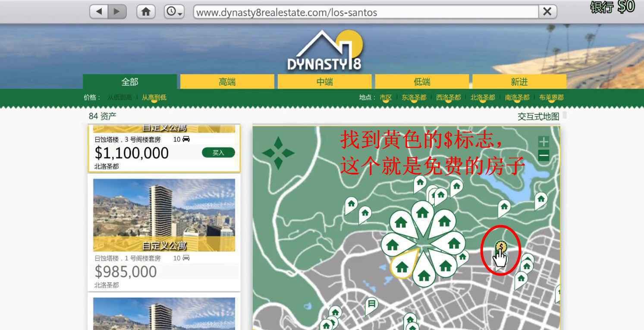Select the 全部 tab
The height and width of the screenshot is (330, 644).
point(130,82)
